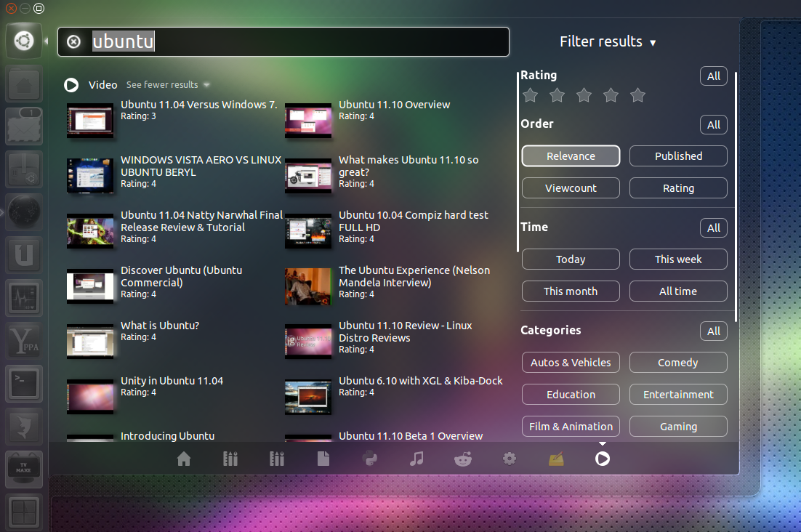The image size is (801, 532).
Task: Open "Discover Ubuntu (Ubuntu Commercial)" title
Action: coord(181,276)
